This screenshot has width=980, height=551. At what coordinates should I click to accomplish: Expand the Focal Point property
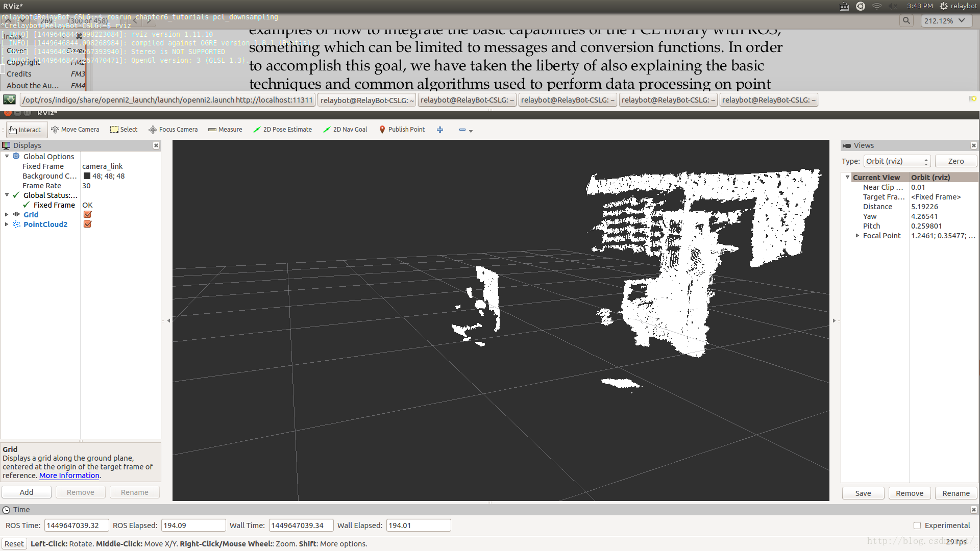point(857,236)
